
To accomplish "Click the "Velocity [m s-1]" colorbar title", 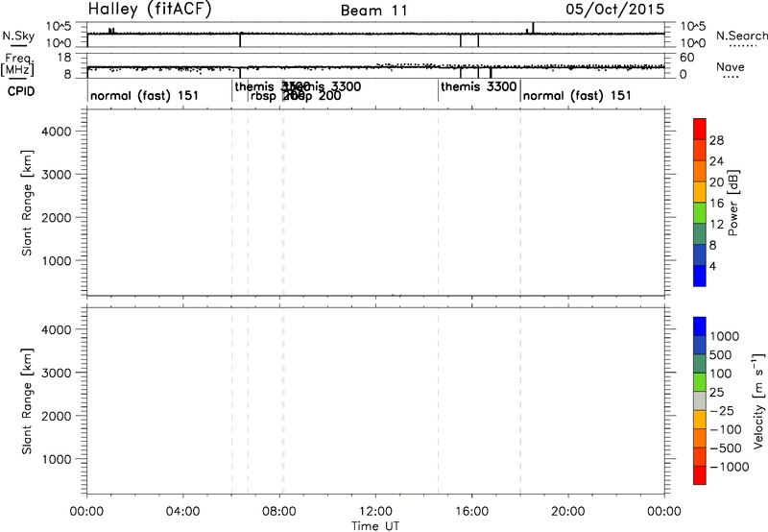I will pos(758,401).
